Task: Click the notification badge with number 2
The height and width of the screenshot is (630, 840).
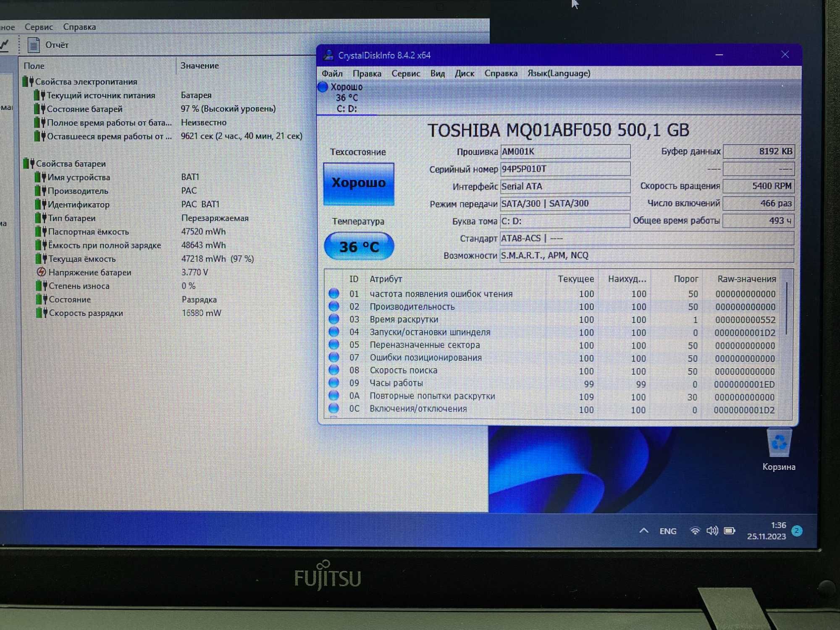Action: coord(797,531)
